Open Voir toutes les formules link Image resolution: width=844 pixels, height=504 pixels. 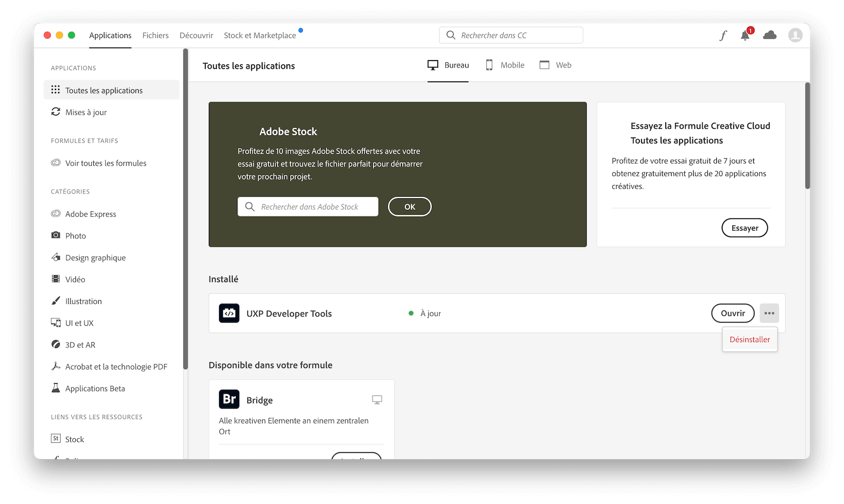click(x=105, y=163)
